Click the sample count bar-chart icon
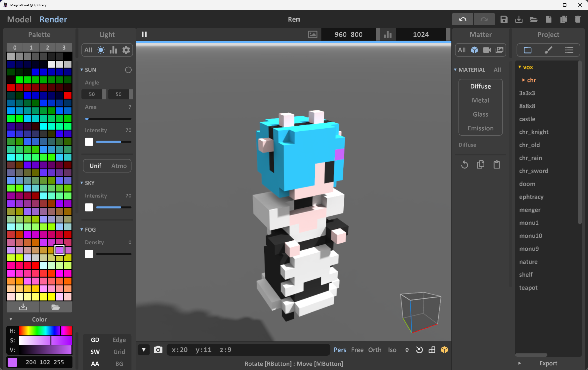The image size is (588, 370). (388, 34)
